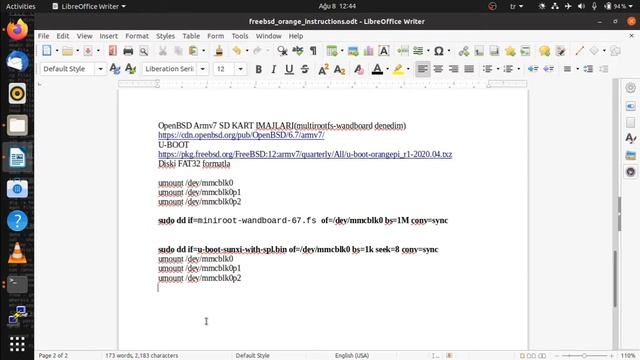Insert bookmark star icon
The image size is (640, 360).
coord(510,51)
